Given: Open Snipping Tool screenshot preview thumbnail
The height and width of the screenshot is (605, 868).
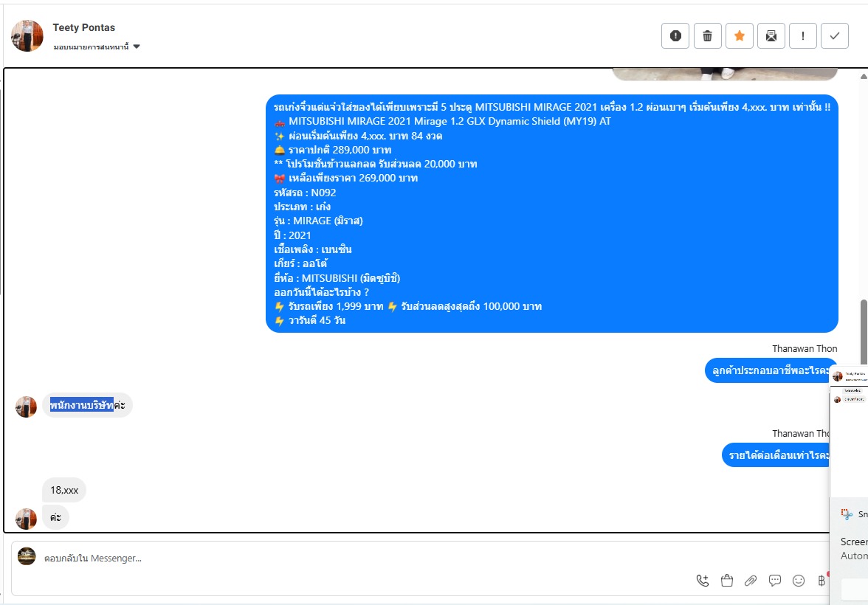Looking at the screenshot, I should pos(849,432).
